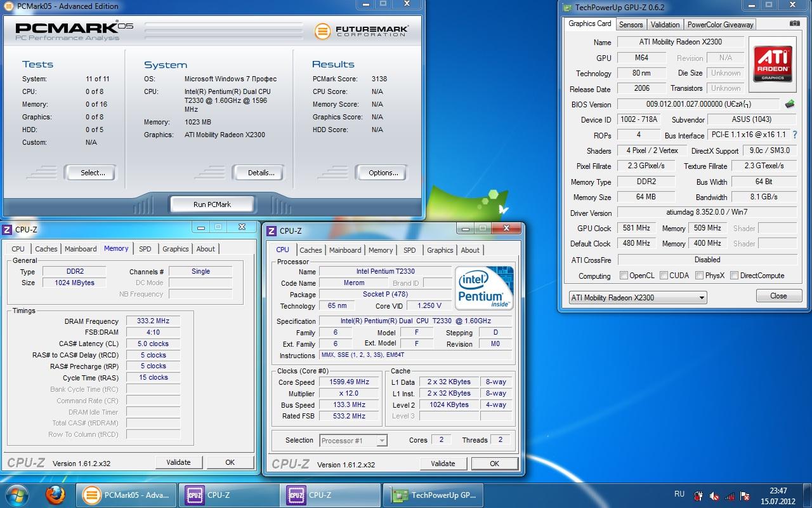Toggle the DirectCompute checkbox

pos(734,275)
